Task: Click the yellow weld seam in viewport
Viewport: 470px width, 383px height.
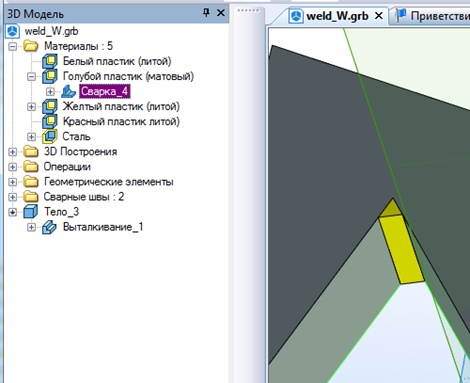Action: click(x=401, y=248)
